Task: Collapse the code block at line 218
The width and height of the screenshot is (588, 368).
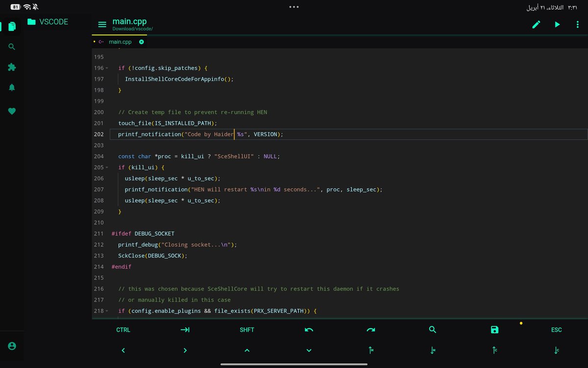Action: (x=107, y=311)
